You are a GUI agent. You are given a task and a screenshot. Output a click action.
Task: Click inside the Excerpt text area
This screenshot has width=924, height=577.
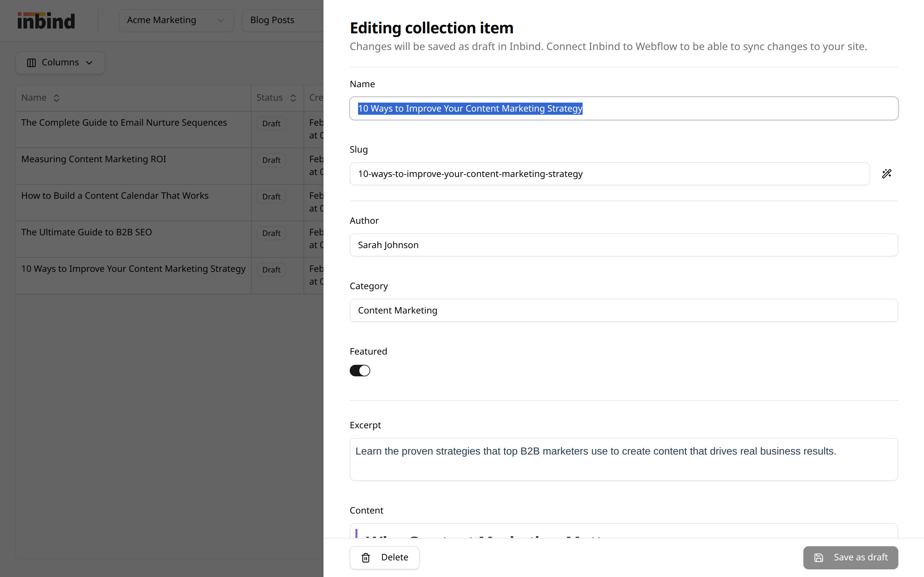(x=623, y=459)
